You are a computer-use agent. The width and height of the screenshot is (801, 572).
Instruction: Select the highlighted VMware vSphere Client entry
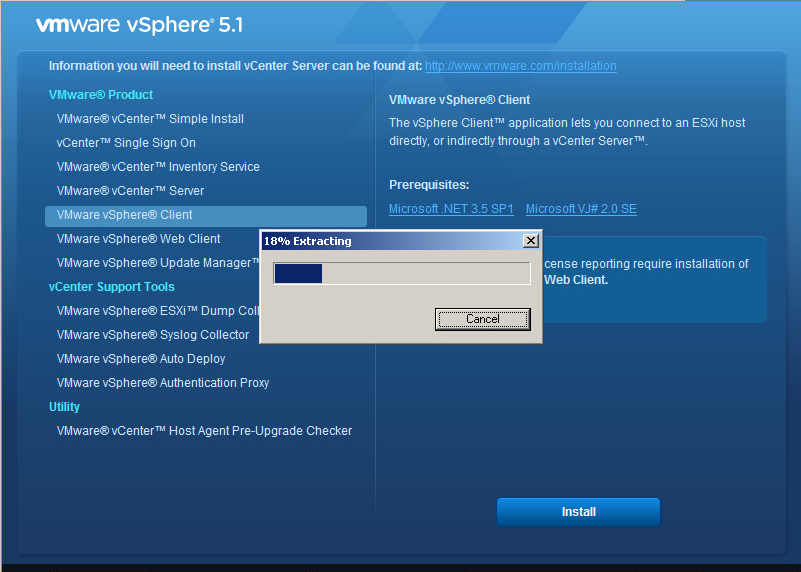(x=206, y=216)
